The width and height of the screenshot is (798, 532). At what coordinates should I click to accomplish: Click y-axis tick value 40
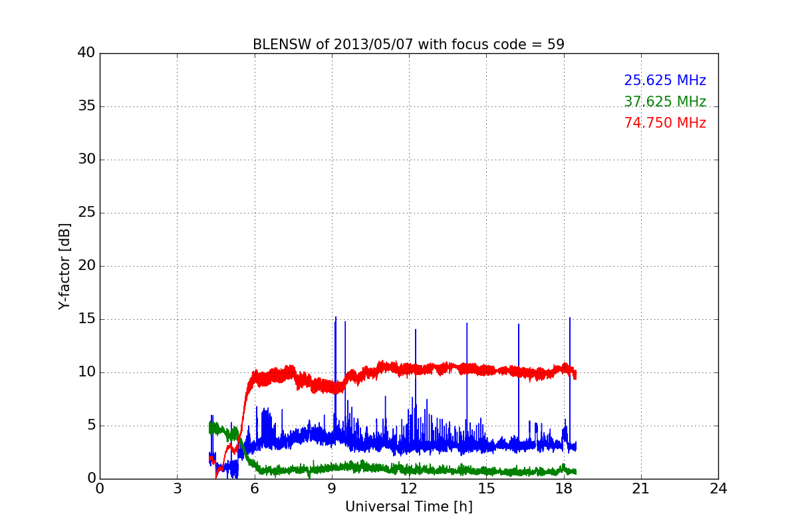point(86,53)
